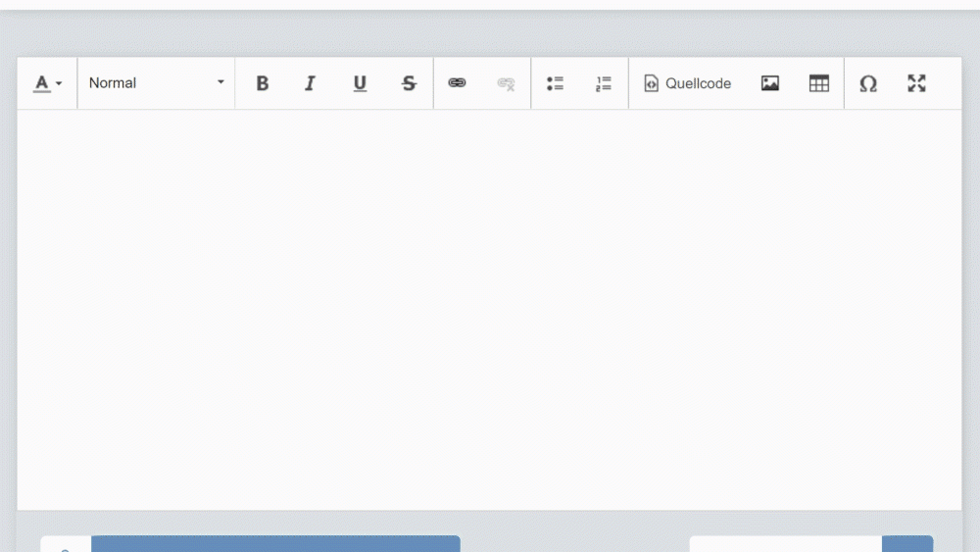980x552 pixels.
Task: Insert a numbered list
Action: 603,83
